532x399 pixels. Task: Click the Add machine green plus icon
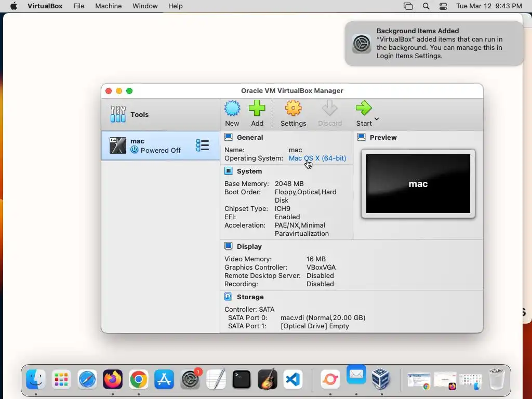click(x=257, y=109)
